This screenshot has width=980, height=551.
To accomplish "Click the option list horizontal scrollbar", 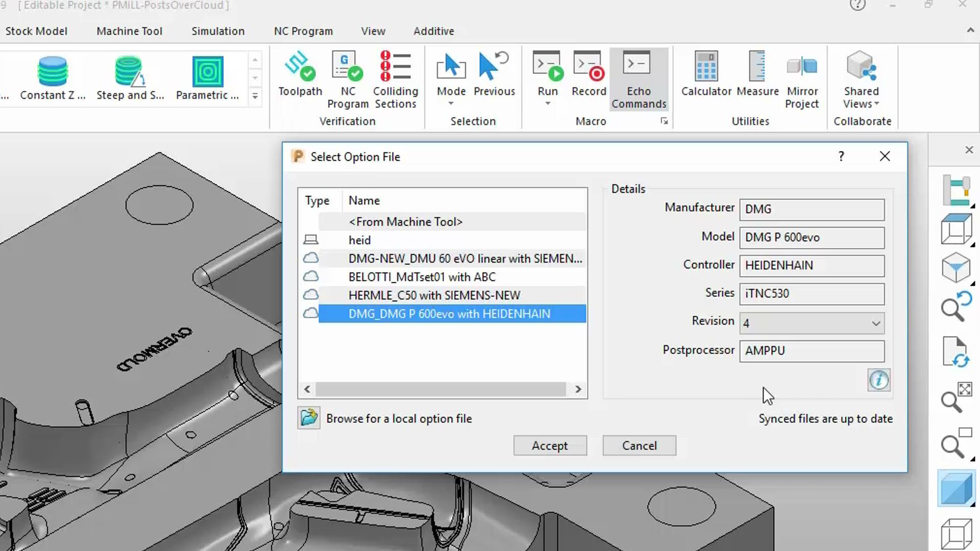I will pyautogui.click(x=440, y=389).
